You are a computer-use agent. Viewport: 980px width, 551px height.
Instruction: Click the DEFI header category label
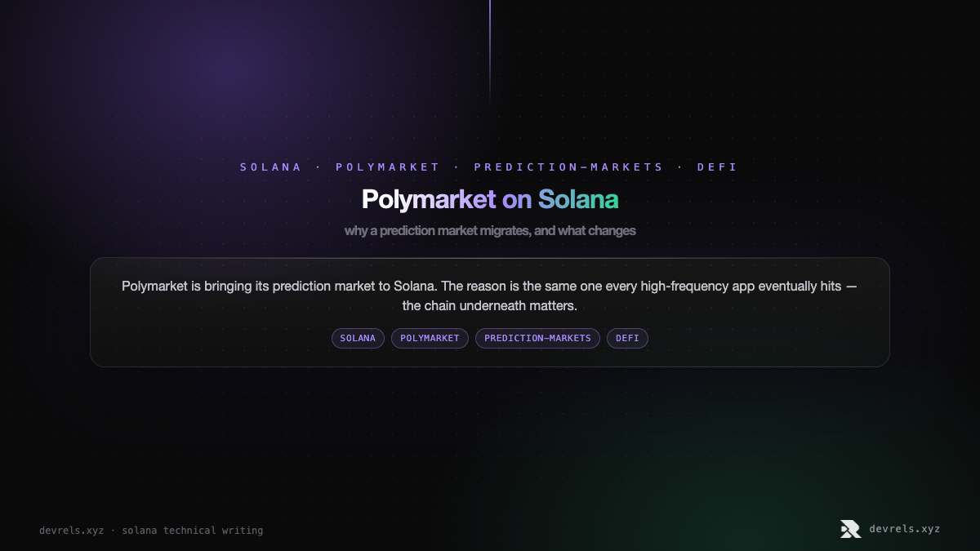point(717,167)
